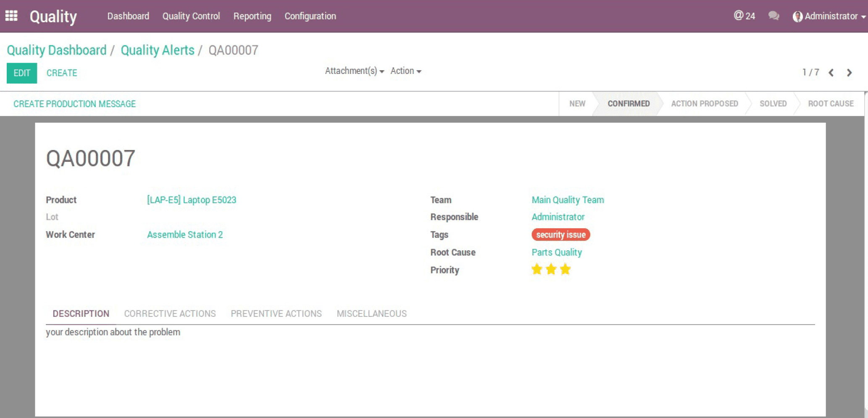Toggle the second priority star
Image resolution: width=868 pixels, height=418 pixels.
551,269
